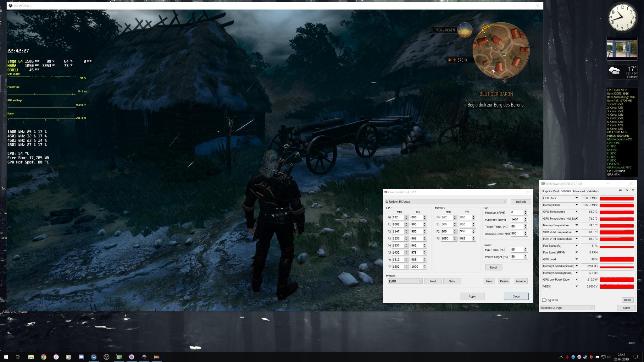Click the GOG Galaxy taskbar icon
Image resolution: width=644 pixels, height=362 pixels.
pos(131,357)
